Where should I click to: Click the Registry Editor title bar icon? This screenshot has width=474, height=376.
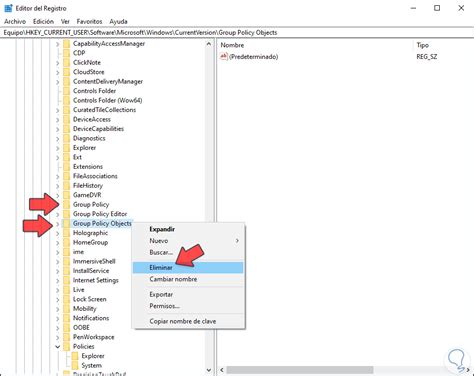(8, 8)
